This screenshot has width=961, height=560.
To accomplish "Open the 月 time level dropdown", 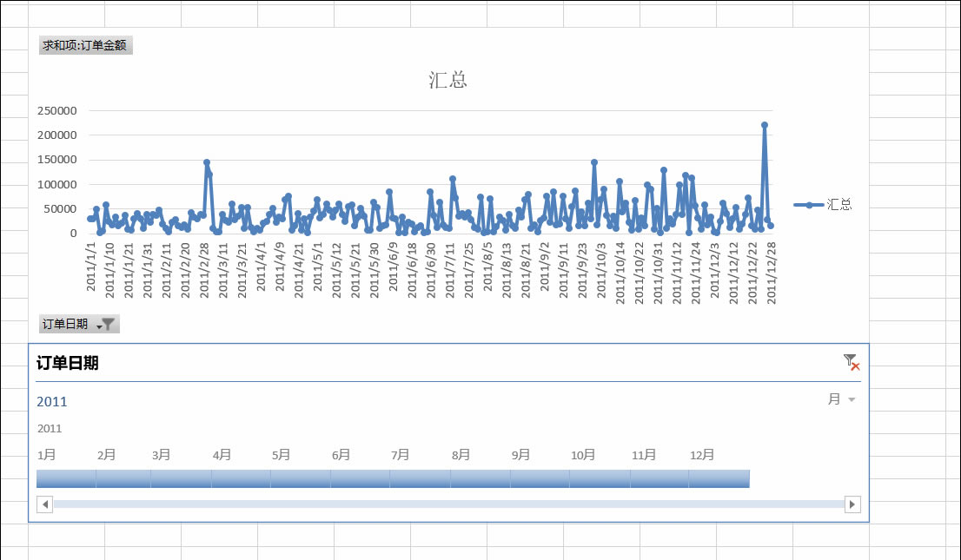I will click(844, 399).
